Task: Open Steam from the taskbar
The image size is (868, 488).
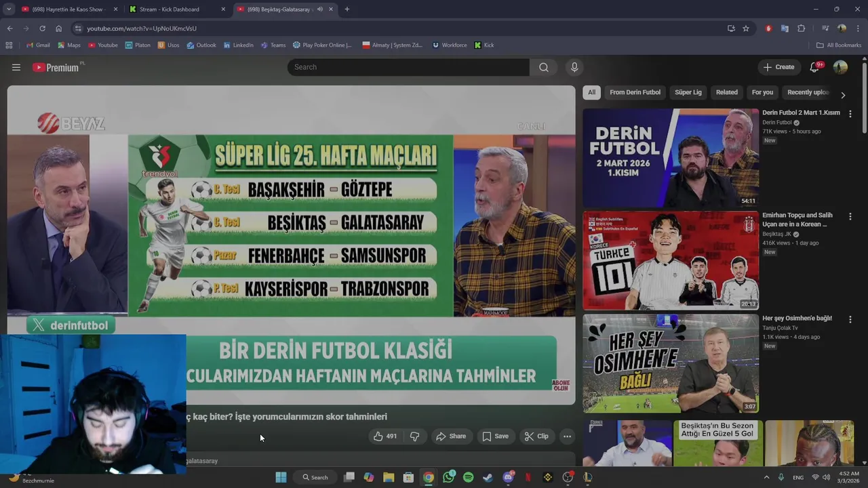Action: click(x=488, y=477)
